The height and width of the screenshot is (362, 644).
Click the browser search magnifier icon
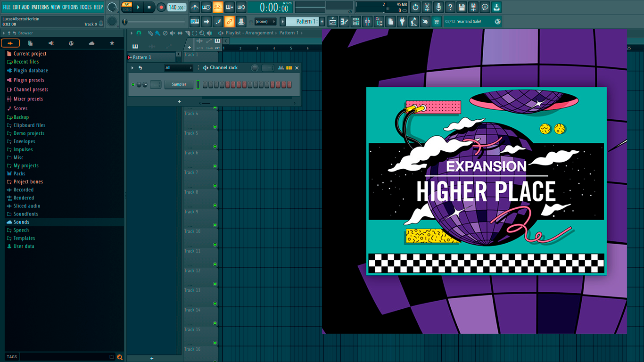click(120, 357)
